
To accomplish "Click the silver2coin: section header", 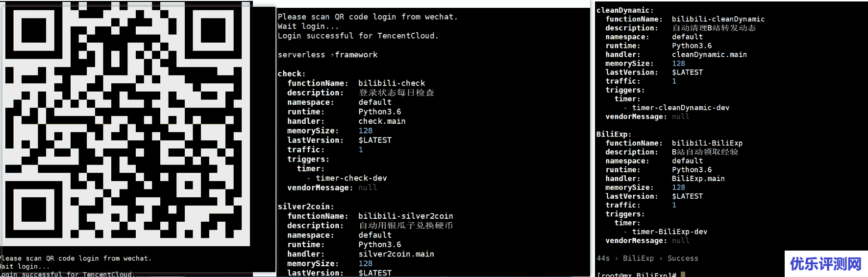I will tap(306, 207).
